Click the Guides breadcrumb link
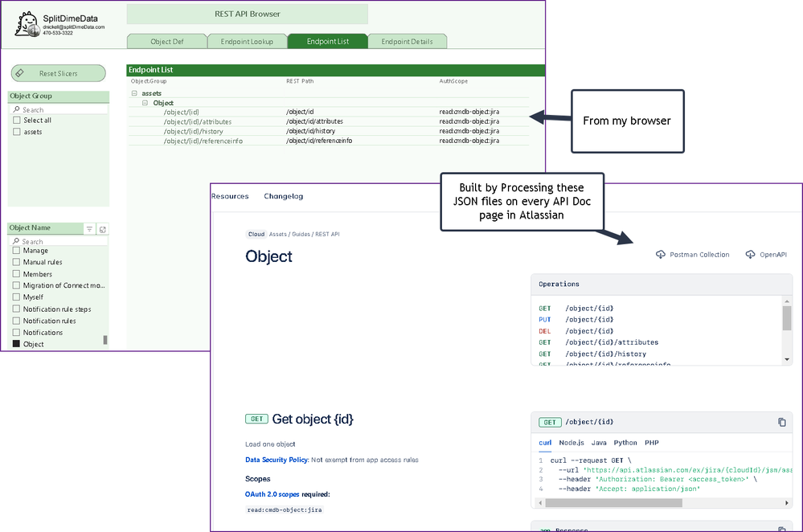This screenshot has height=532, width=803. pyautogui.click(x=301, y=234)
